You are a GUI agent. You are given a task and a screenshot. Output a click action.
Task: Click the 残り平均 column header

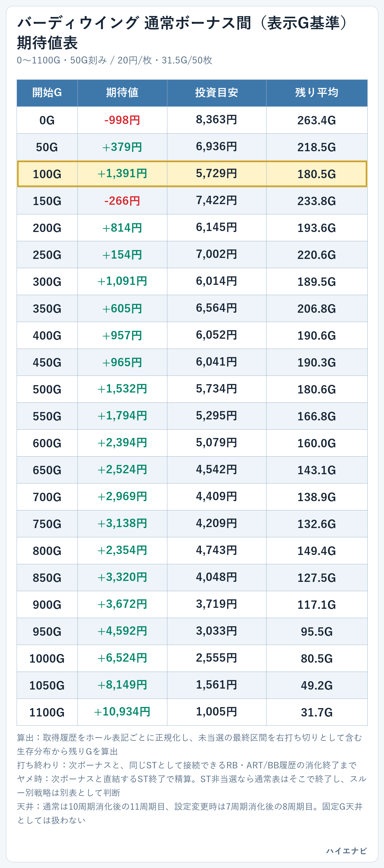317,93
